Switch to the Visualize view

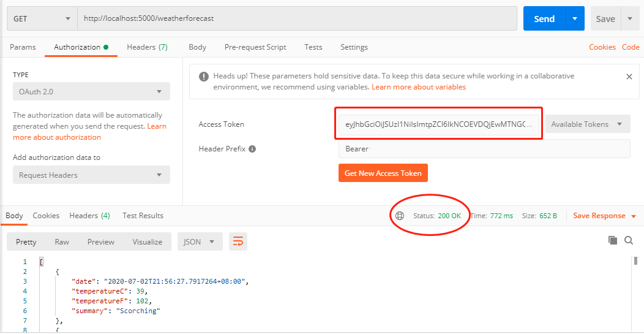pyautogui.click(x=147, y=242)
